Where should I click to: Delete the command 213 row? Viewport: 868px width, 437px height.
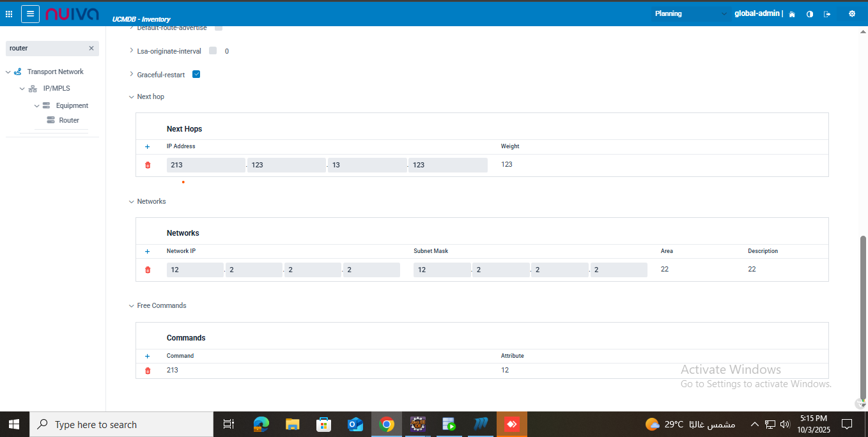pos(148,371)
